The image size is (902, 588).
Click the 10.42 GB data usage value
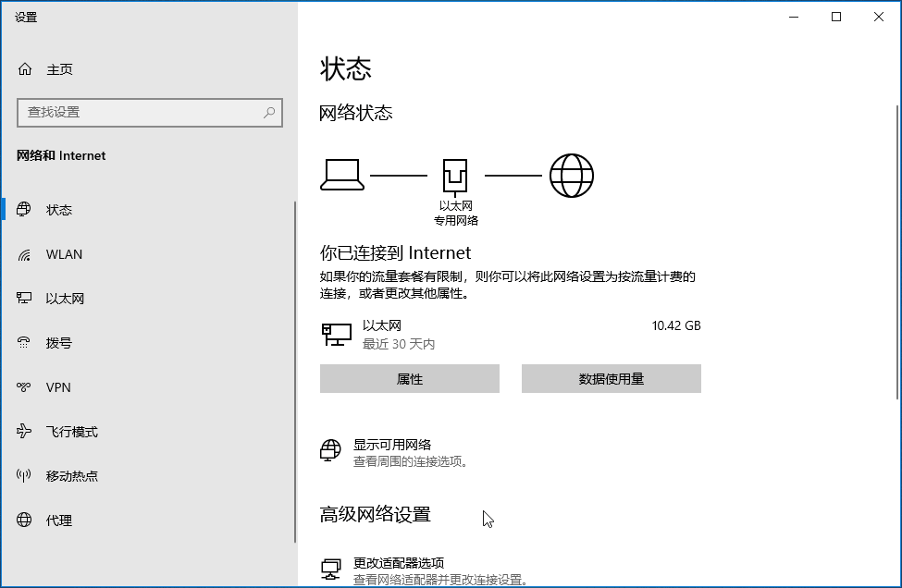coord(676,325)
